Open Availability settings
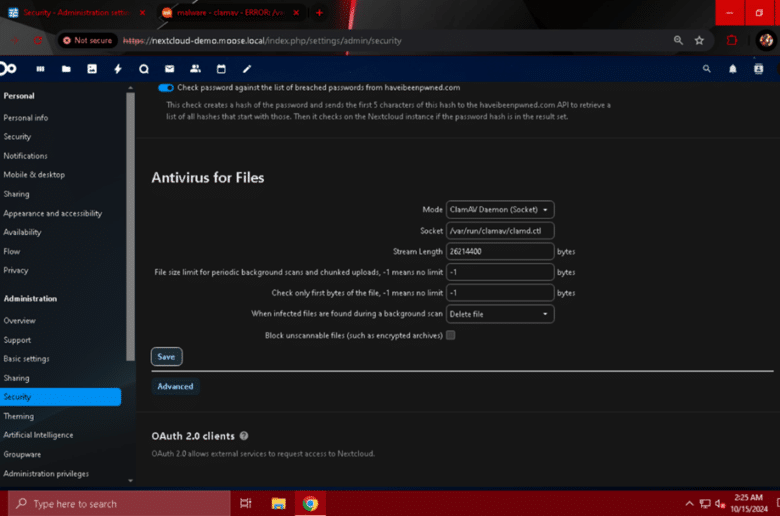Screen dimensions: 780x516 22,232
